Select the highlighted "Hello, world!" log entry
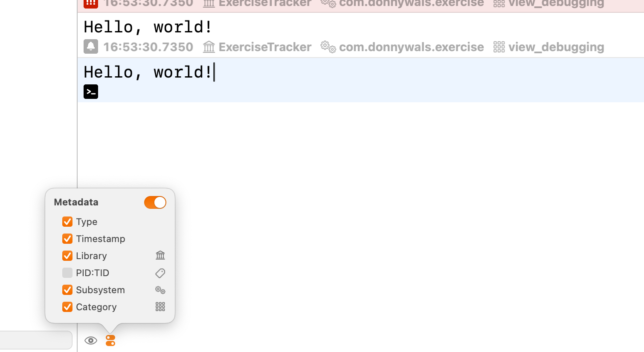 [x=361, y=80]
